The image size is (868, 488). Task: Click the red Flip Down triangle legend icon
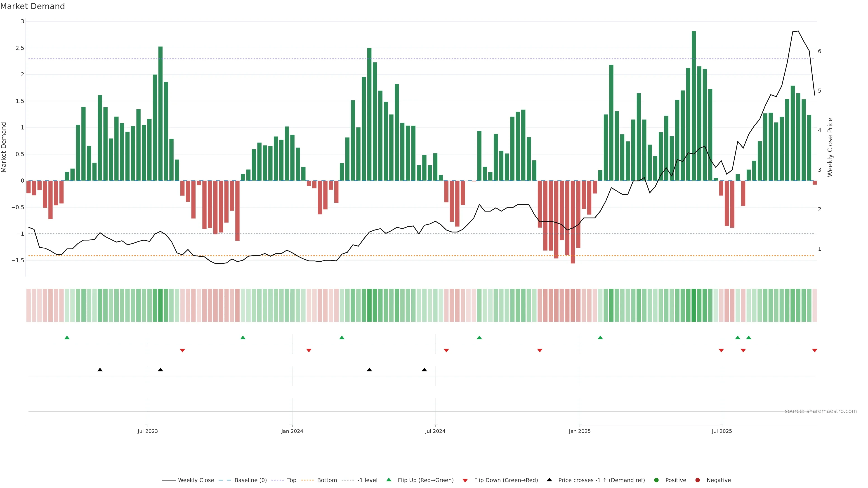pos(465,480)
